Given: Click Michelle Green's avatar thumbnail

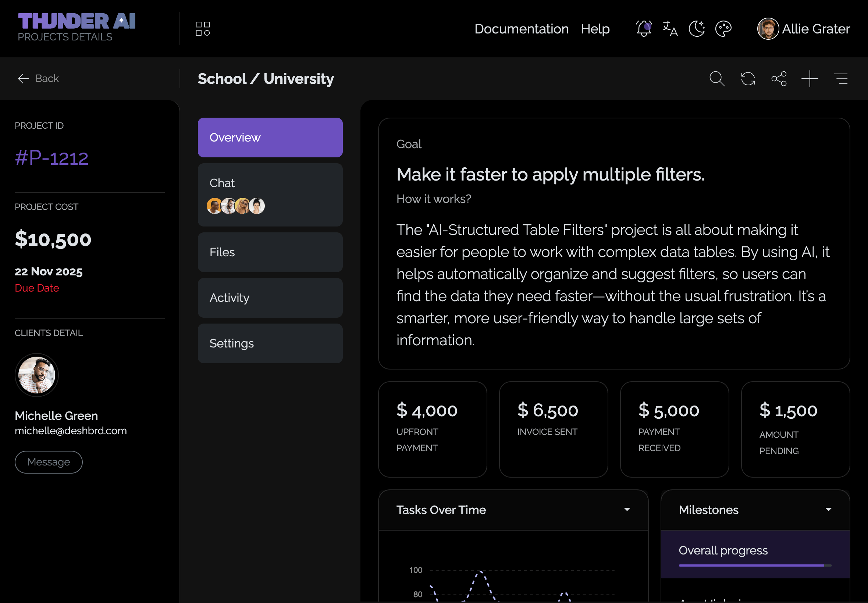Looking at the screenshot, I should 37,375.
